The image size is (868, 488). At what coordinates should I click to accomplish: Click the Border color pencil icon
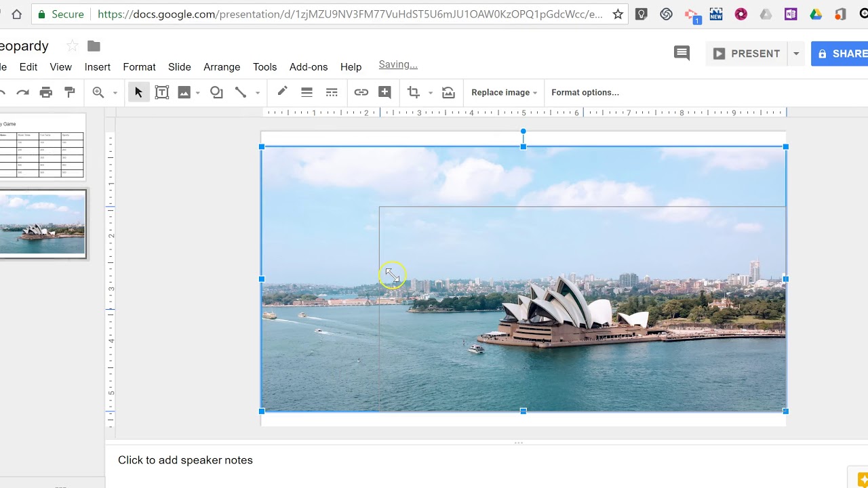282,92
